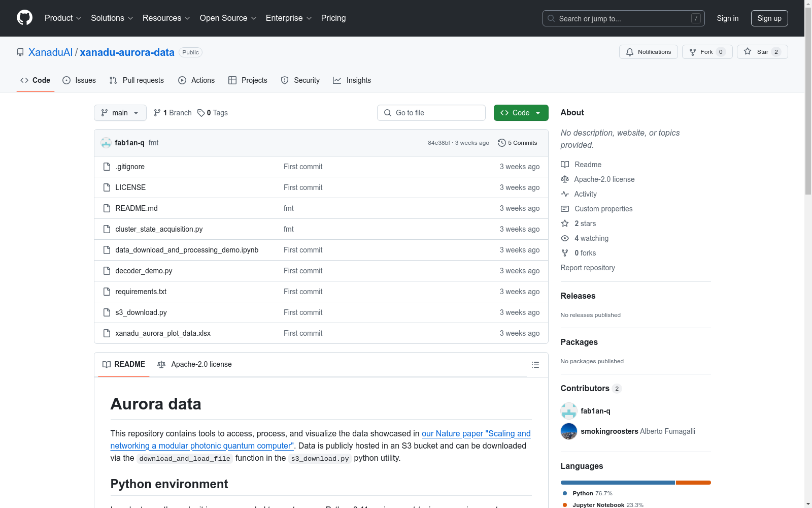Viewport: 812px width, 508px height.
Task: Click smokingroosters contributor avatar
Action: (x=569, y=431)
